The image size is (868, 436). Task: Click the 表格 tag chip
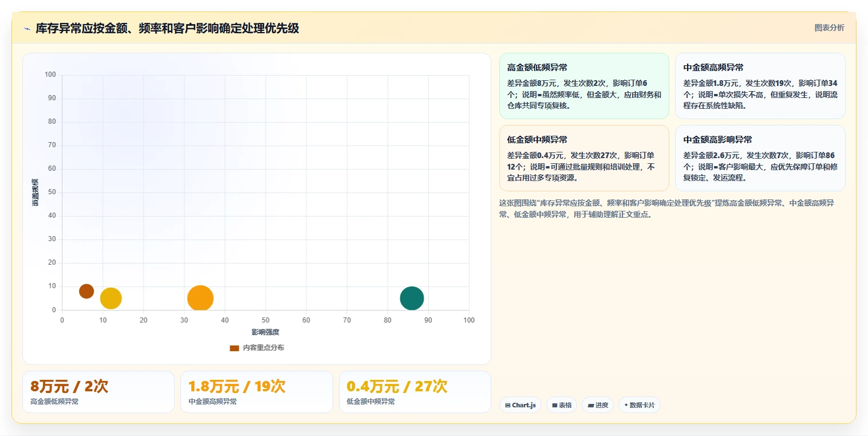562,405
